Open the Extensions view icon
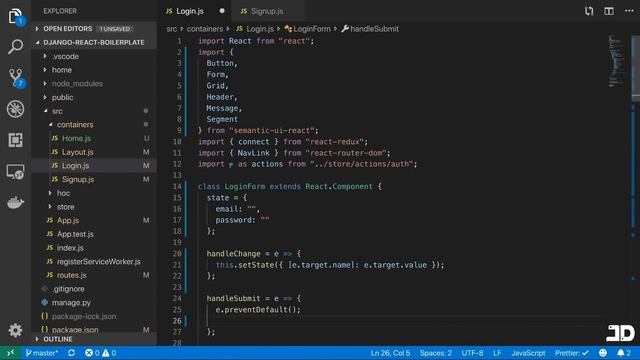The image size is (640, 360). pyautogui.click(x=16, y=140)
